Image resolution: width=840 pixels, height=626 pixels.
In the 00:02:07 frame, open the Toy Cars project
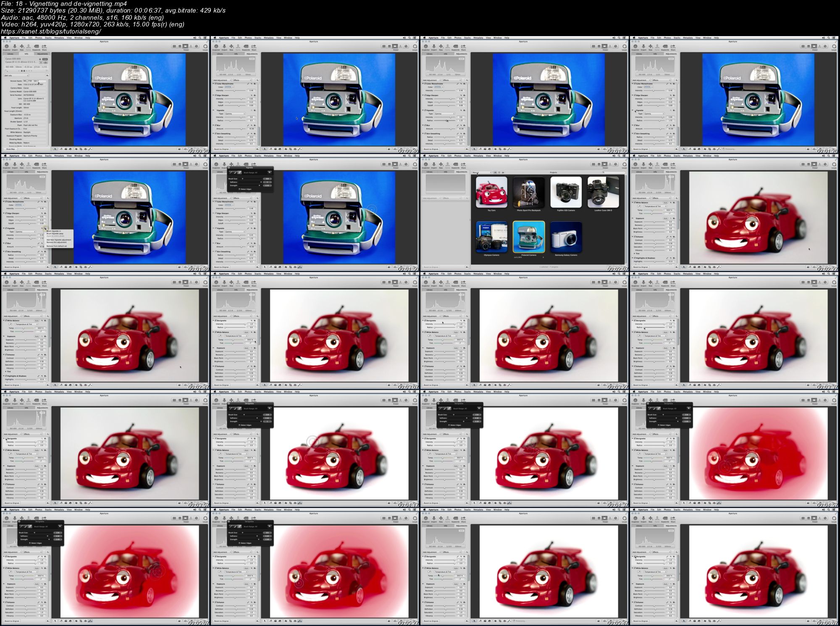[x=491, y=192]
